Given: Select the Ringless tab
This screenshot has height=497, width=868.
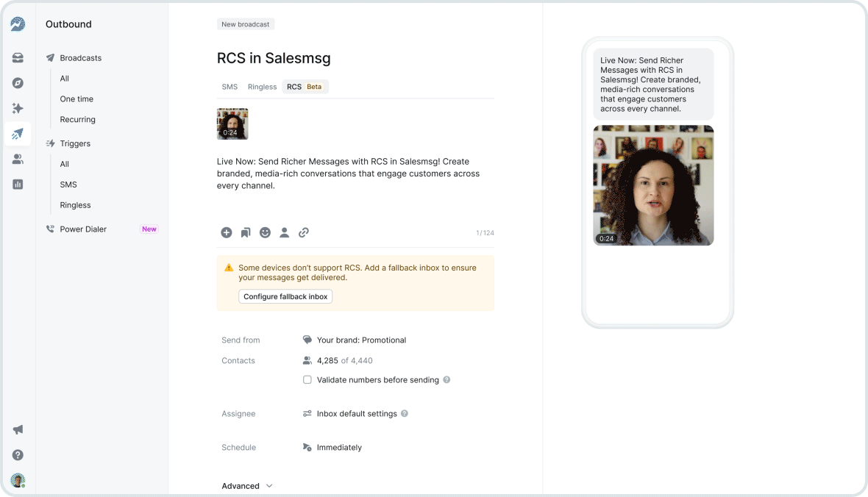Looking at the screenshot, I should pos(262,86).
